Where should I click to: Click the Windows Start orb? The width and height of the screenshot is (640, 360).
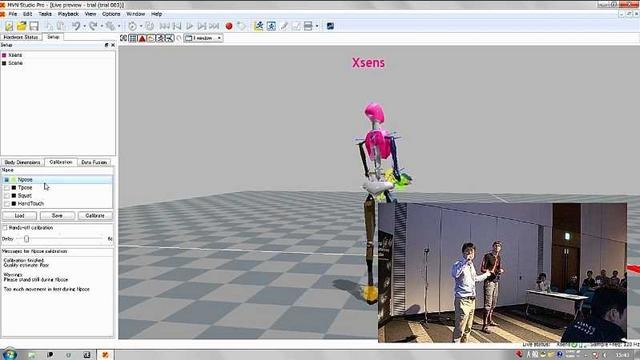pos(9,354)
